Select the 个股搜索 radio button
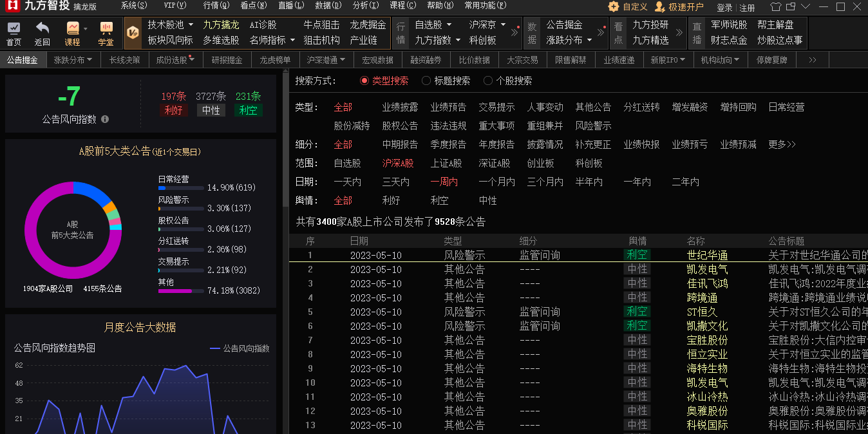Viewport: 868px width, 434px height. [x=488, y=81]
